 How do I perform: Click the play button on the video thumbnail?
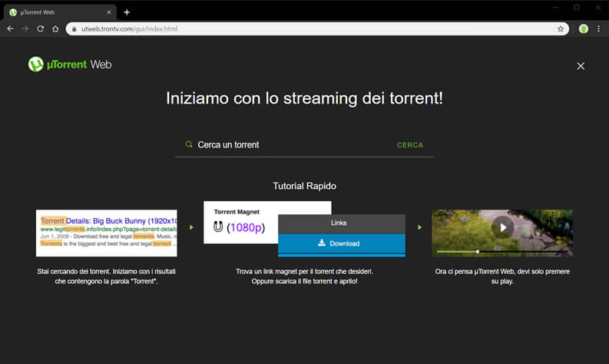tap(502, 227)
